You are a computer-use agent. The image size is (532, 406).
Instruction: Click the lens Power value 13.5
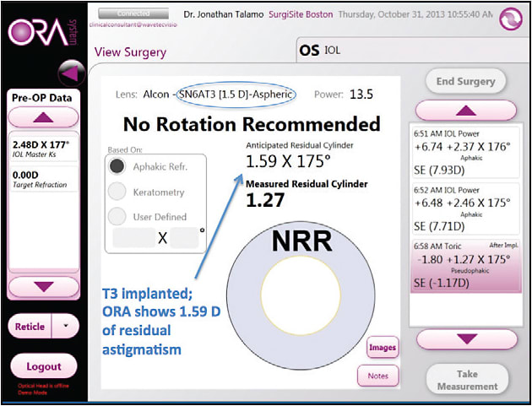pyautogui.click(x=361, y=95)
